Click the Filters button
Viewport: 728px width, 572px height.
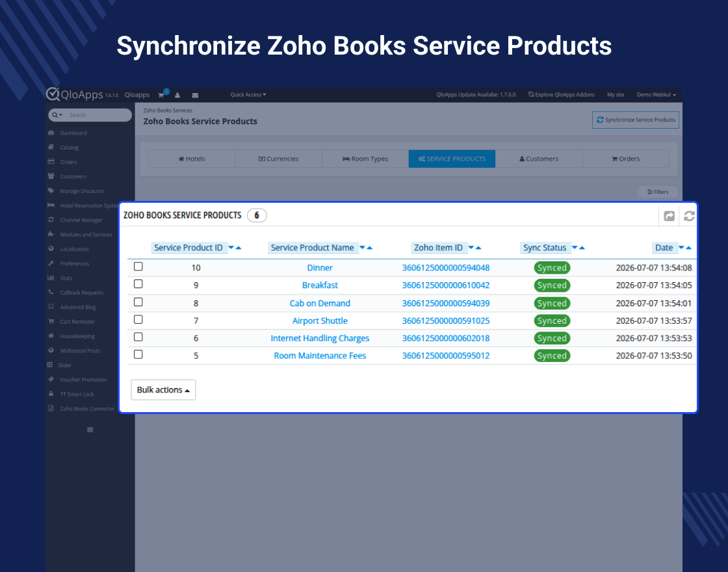click(658, 192)
